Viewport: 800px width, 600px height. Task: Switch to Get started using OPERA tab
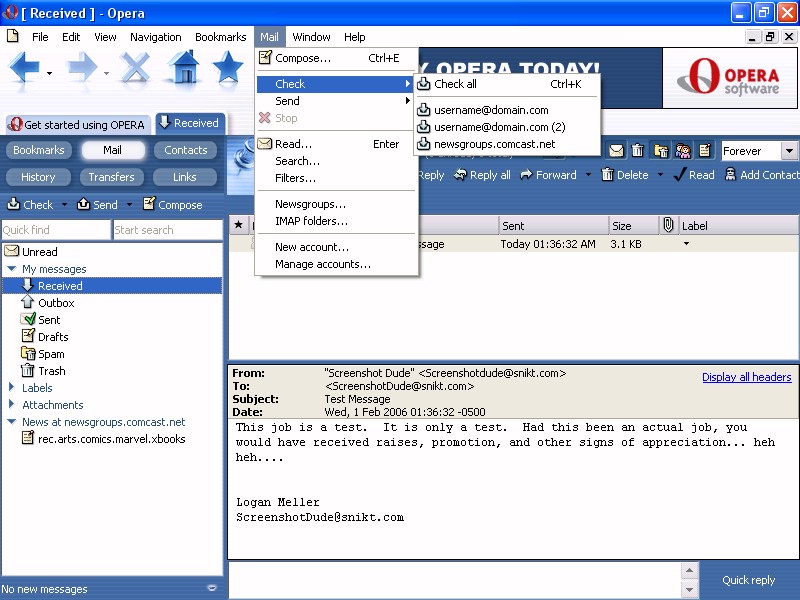click(x=78, y=124)
